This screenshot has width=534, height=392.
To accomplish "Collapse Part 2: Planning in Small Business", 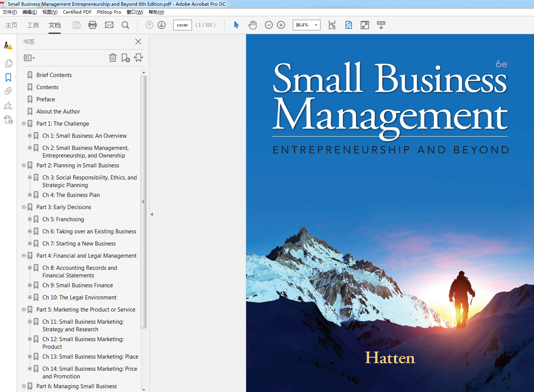I will click(x=24, y=165).
